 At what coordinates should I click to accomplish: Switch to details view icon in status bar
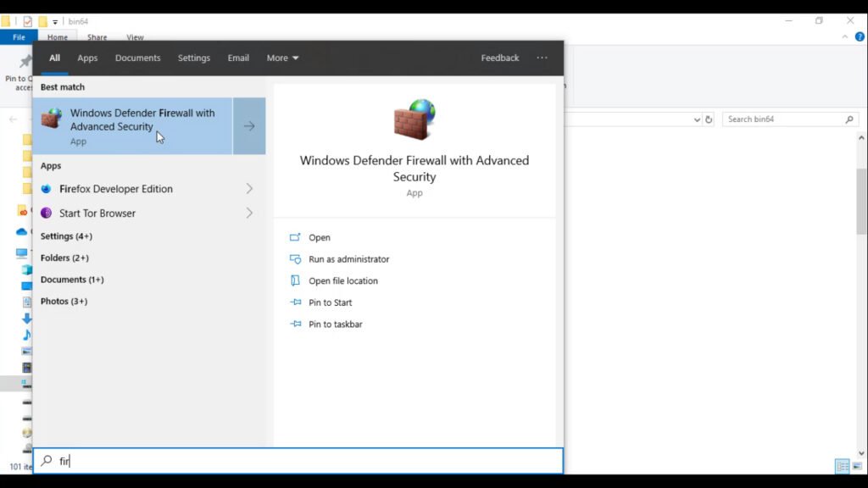(843, 467)
